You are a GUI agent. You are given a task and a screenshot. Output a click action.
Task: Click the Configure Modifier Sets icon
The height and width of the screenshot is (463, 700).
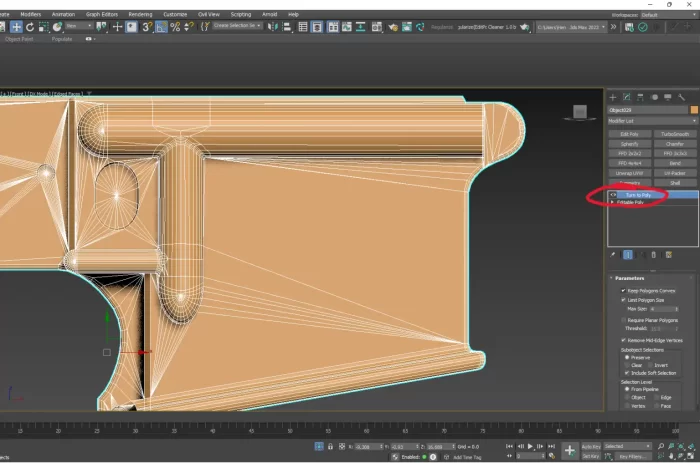pyautogui.click(x=668, y=255)
